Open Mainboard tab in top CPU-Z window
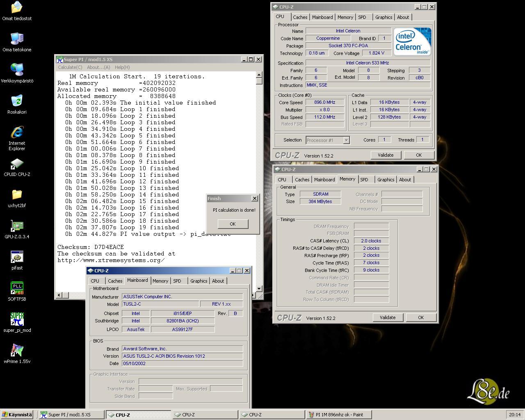Viewport: 525px width, 420px height. tap(322, 17)
